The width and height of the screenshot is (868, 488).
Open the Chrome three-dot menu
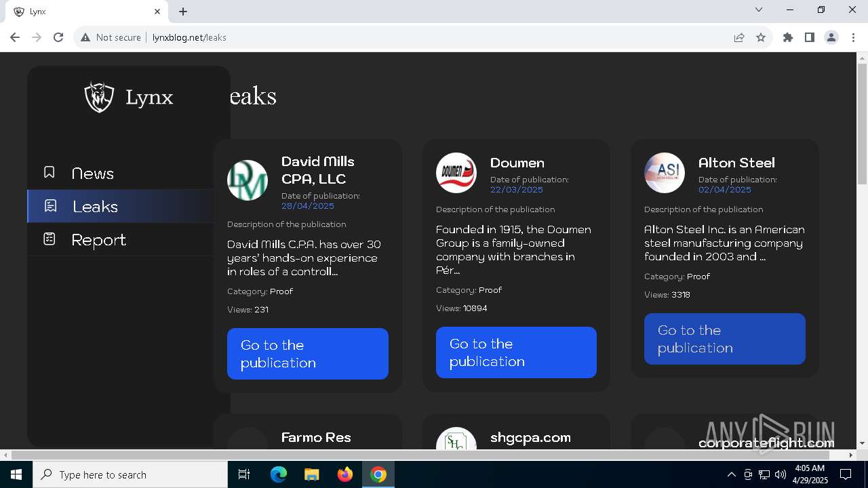pos(853,37)
